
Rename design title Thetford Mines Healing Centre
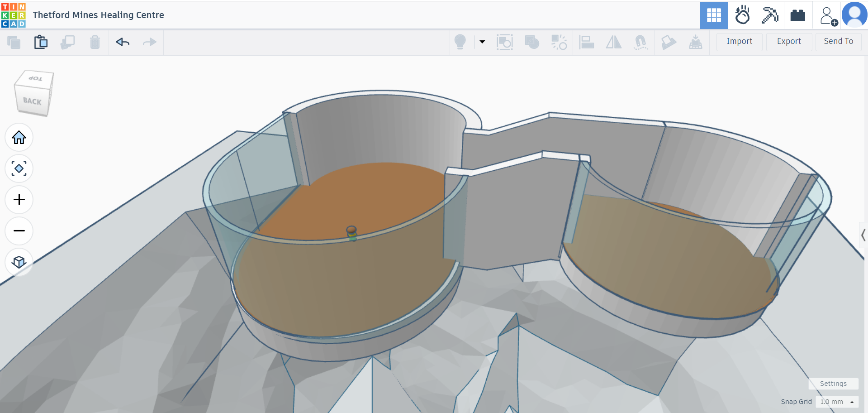click(x=99, y=15)
